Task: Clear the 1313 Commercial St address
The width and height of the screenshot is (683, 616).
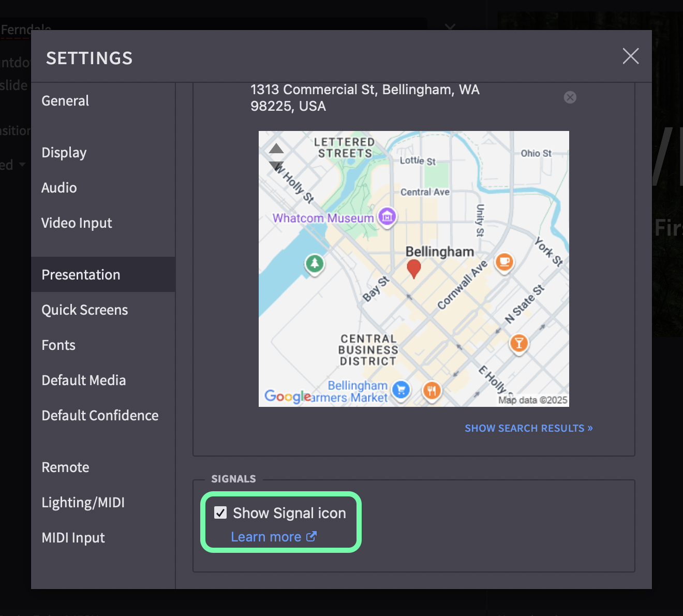Action: 570,97
